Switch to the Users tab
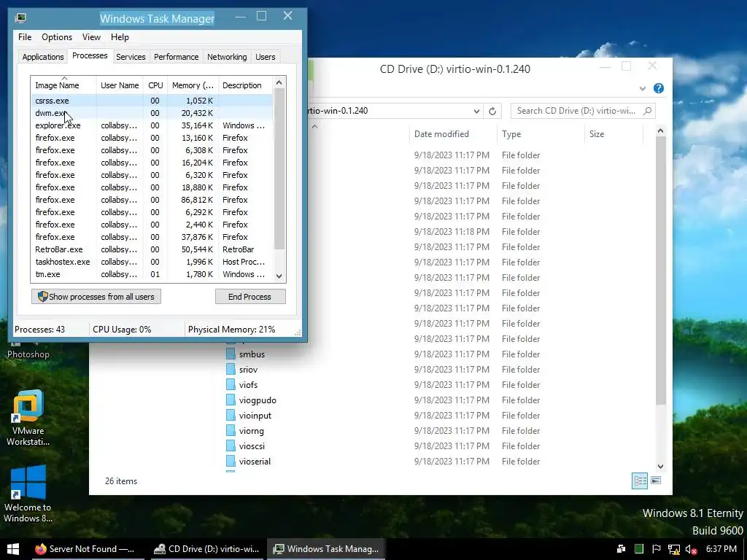747x560 pixels. [x=266, y=57]
